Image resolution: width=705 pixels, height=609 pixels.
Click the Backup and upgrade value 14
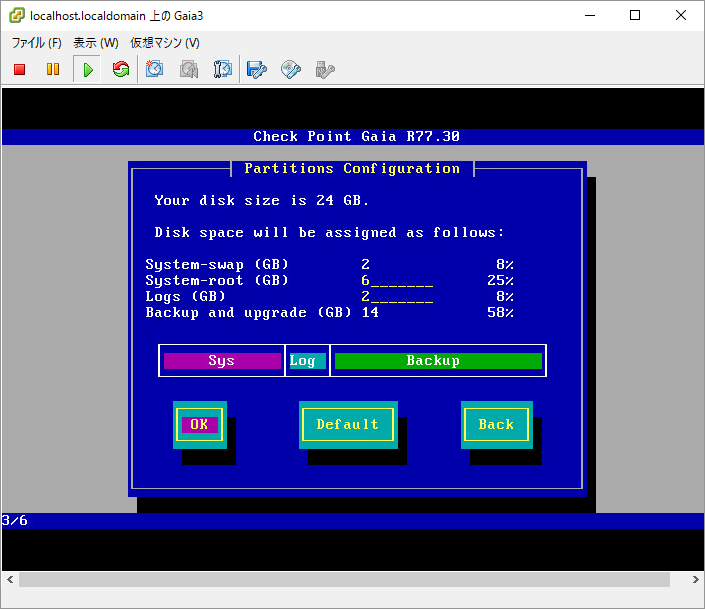tap(370, 313)
